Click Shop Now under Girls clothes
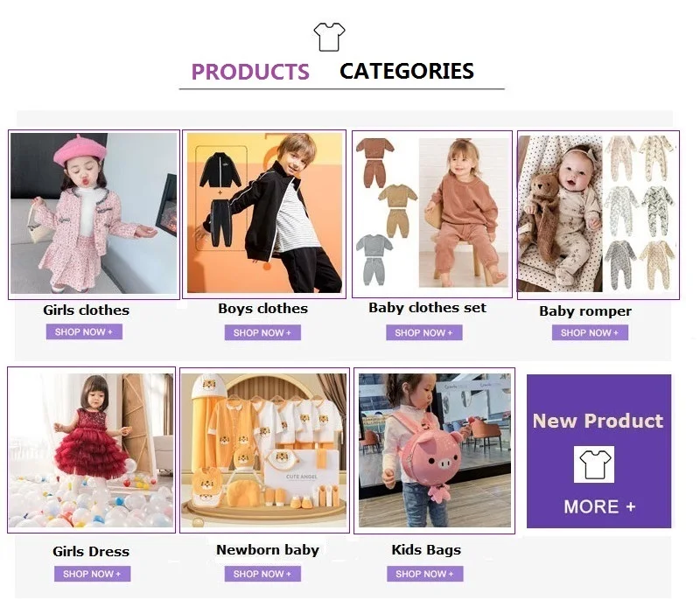Viewport: 700px width, 600px height. pyautogui.click(x=84, y=331)
